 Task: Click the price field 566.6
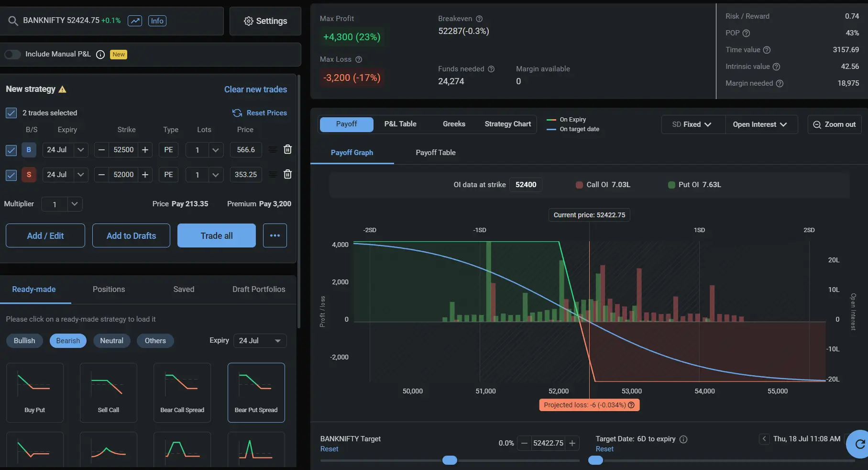coord(246,150)
